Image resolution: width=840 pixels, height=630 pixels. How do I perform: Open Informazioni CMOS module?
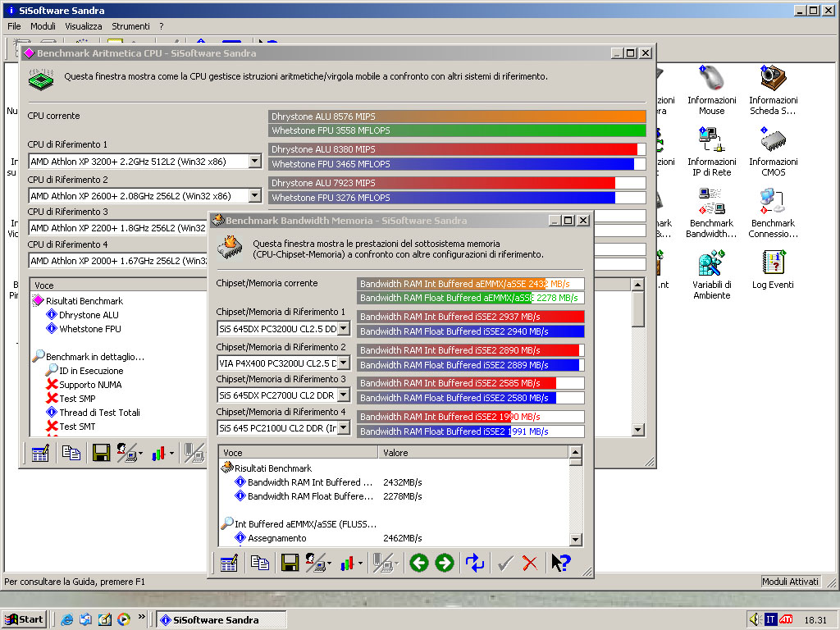tap(773, 151)
